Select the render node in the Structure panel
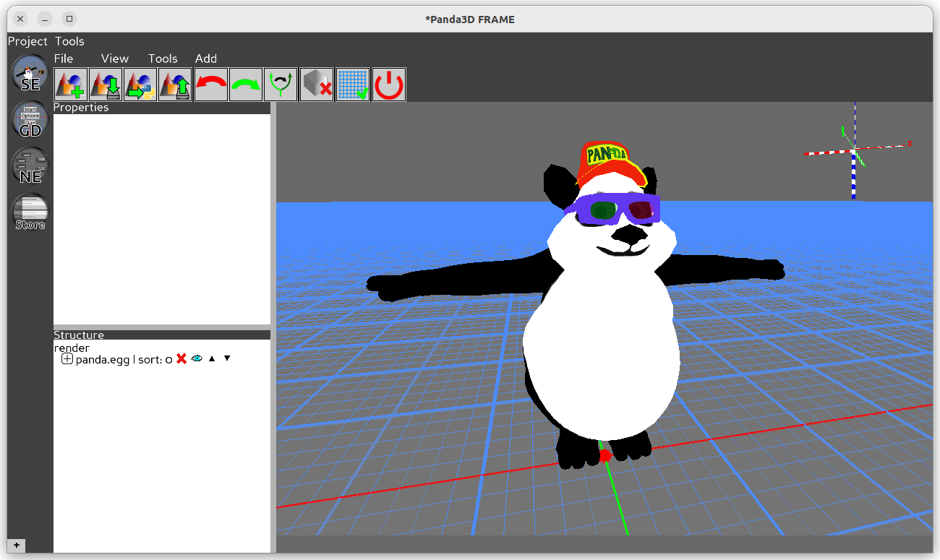 [x=72, y=348]
